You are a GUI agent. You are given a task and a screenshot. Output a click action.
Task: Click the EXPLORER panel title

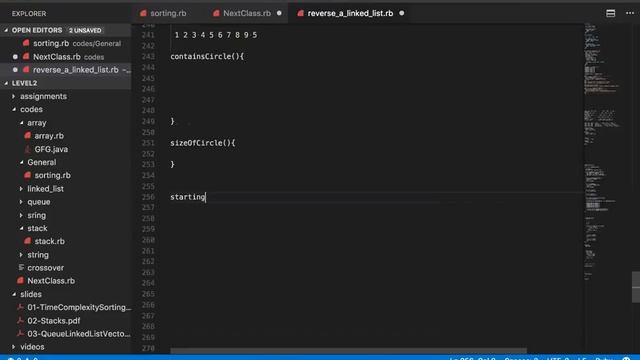point(29,13)
